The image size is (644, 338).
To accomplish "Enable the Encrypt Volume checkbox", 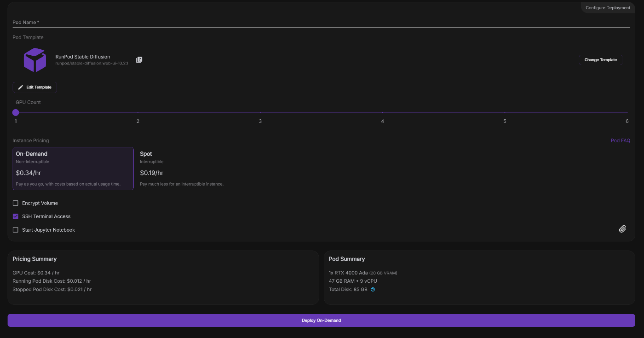I will coord(16,203).
